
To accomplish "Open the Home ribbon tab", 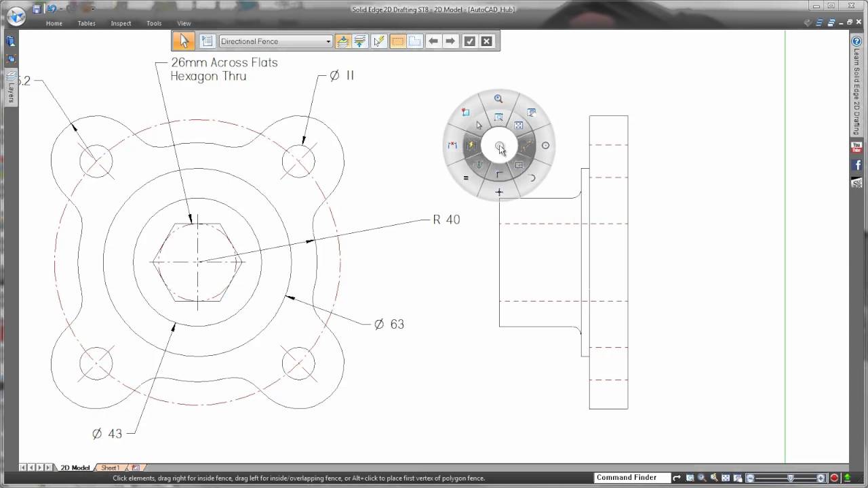I will click(54, 23).
